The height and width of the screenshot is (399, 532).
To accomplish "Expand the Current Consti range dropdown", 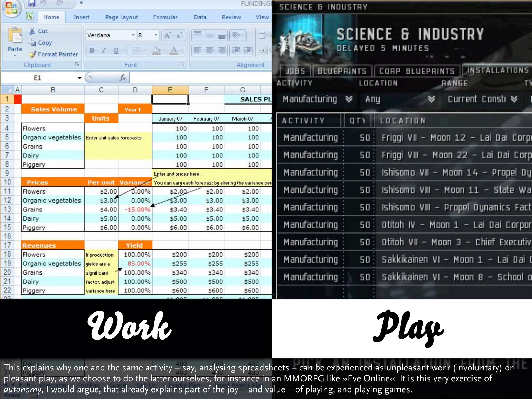I will [x=514, y=99].
